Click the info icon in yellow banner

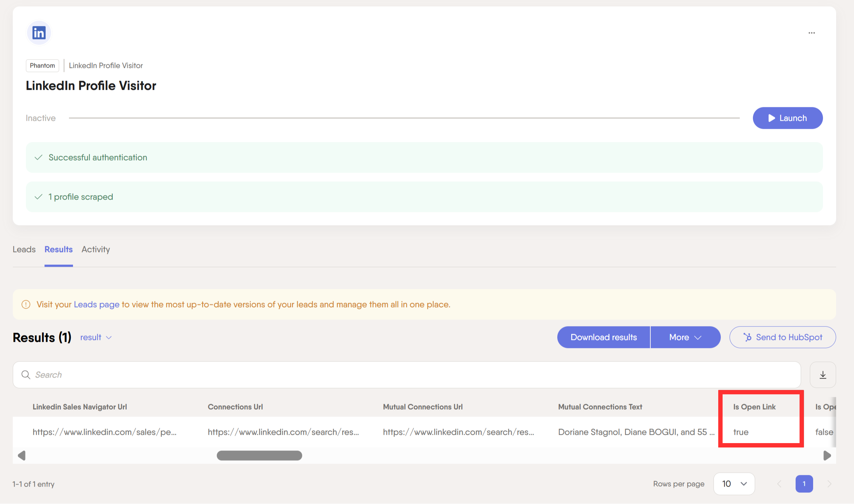click(26, 305)
